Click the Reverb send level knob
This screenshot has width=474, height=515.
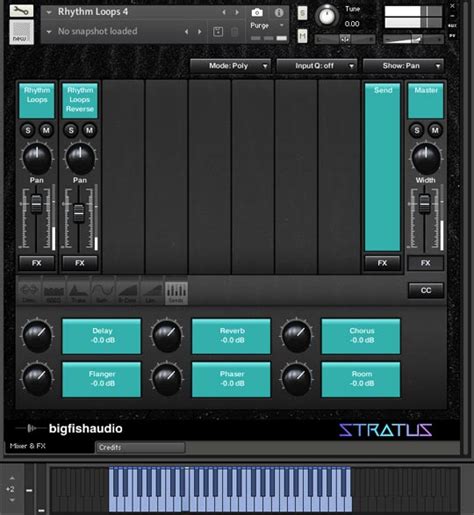click(x=167, y=336)
